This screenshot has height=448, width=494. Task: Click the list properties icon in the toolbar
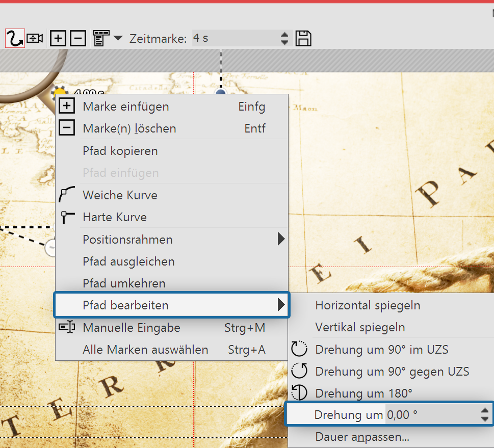tap(101, 38)
